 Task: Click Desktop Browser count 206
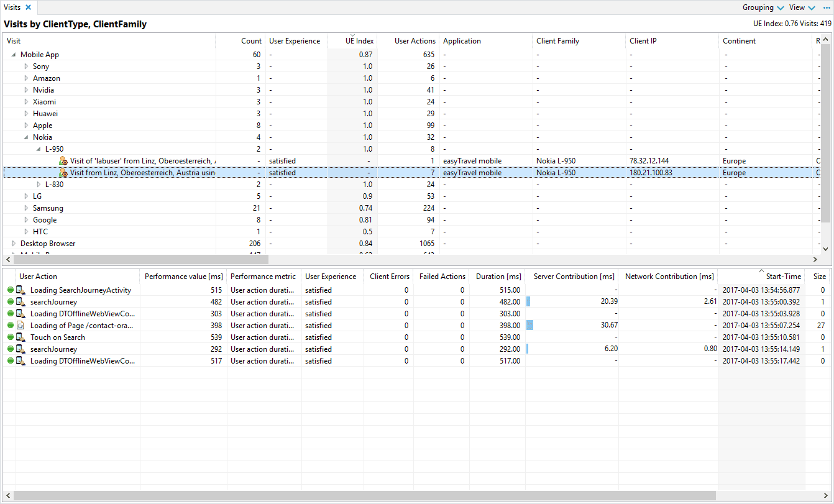255,244
